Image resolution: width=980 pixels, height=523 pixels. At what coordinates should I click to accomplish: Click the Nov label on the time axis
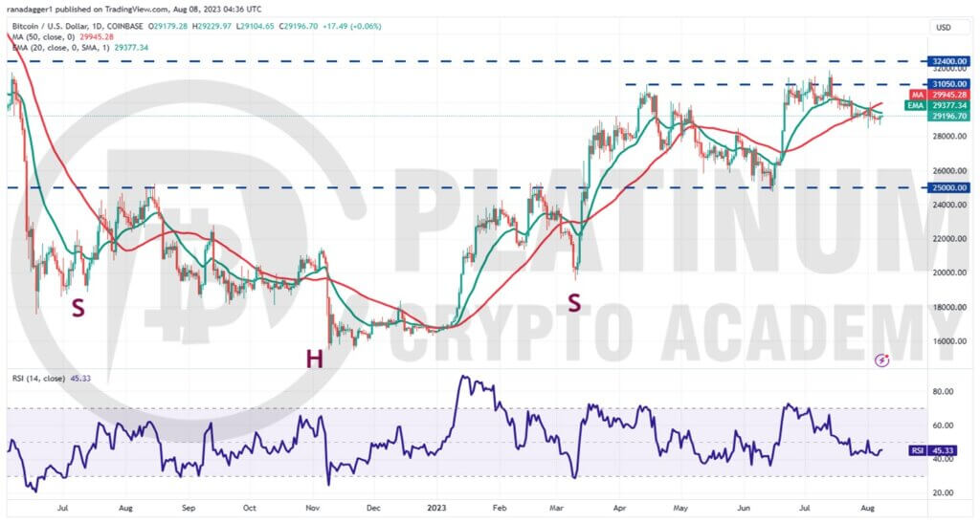coord(313,508)
